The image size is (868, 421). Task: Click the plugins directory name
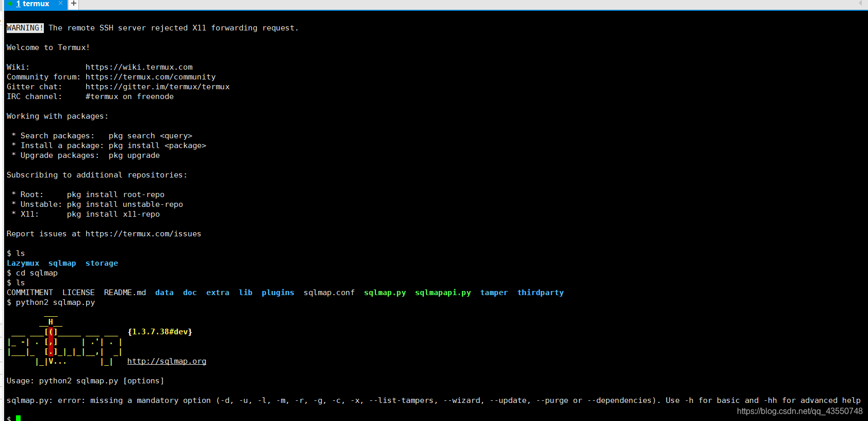click(278, 293)
